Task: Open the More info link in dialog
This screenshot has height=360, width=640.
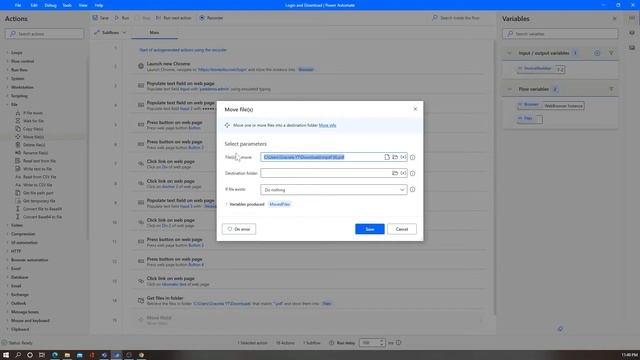Action: [327, 125]
